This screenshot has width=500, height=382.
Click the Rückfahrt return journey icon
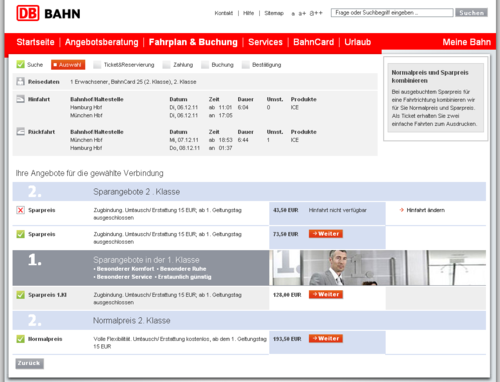pos(21,131)
